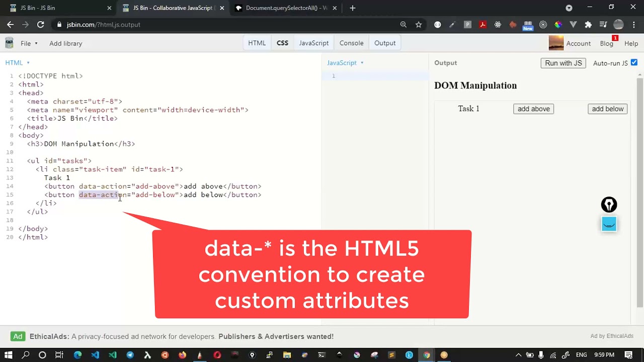
Task: Click the blue floating widget icon
Action: click(609, 224)
